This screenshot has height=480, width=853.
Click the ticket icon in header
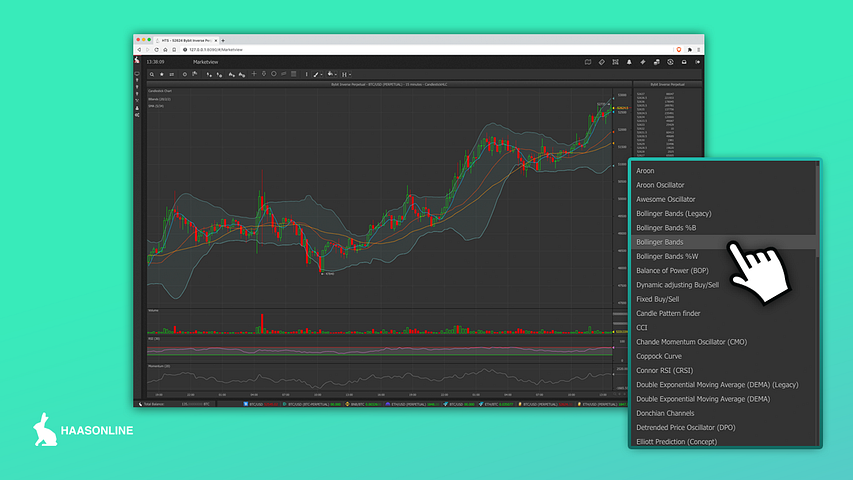642,62
